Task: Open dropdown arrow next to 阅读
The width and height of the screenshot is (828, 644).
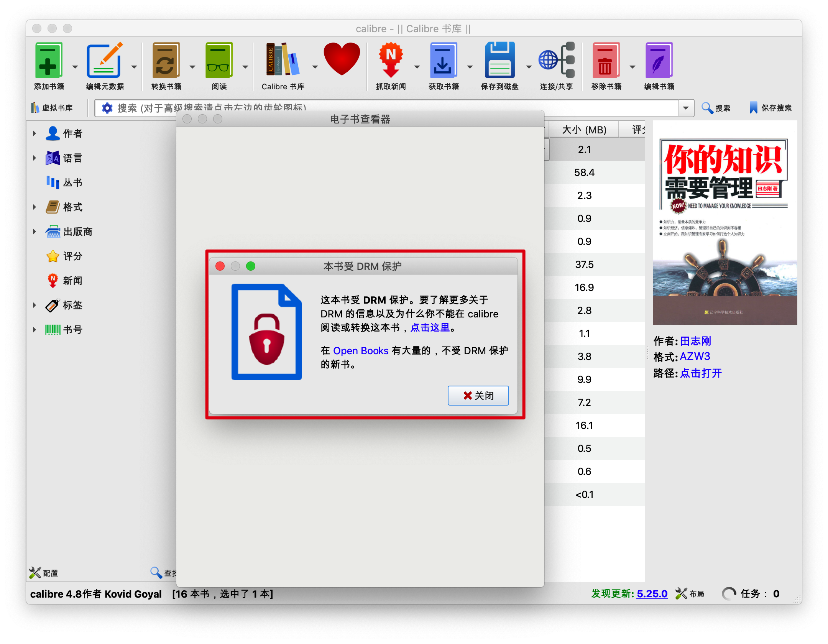Action: 245,67
